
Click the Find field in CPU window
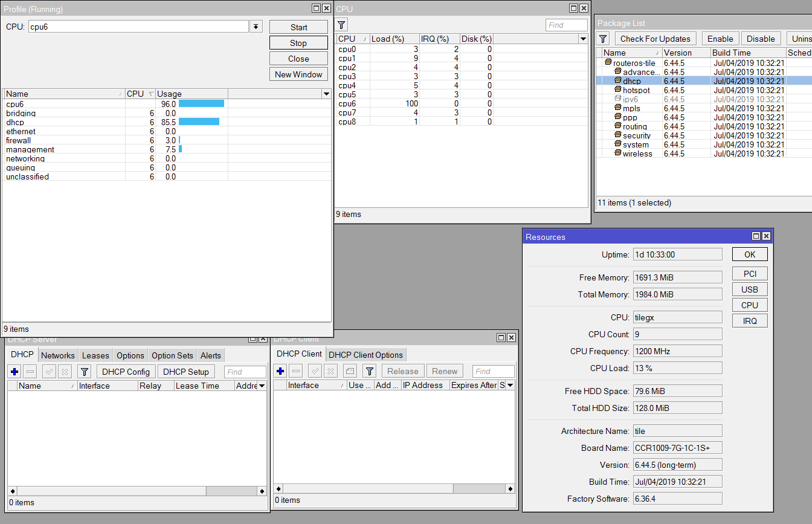pyautogui.click(x=566, y=25)
